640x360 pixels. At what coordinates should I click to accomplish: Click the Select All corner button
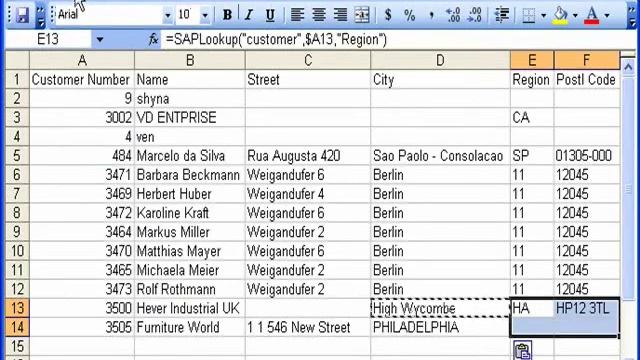17,60
